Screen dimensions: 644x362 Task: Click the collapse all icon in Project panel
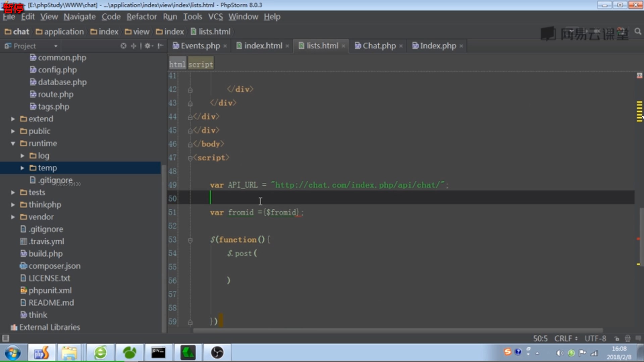(133, 46)
